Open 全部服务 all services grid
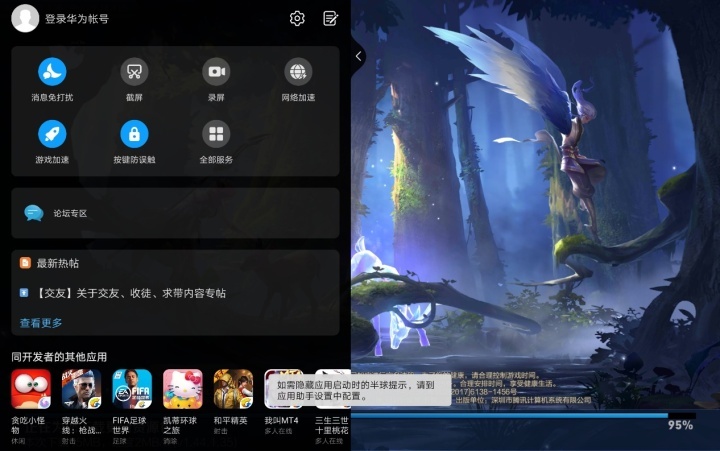The image size is (720, 451). pyautogui.click(x=216, y=134)
